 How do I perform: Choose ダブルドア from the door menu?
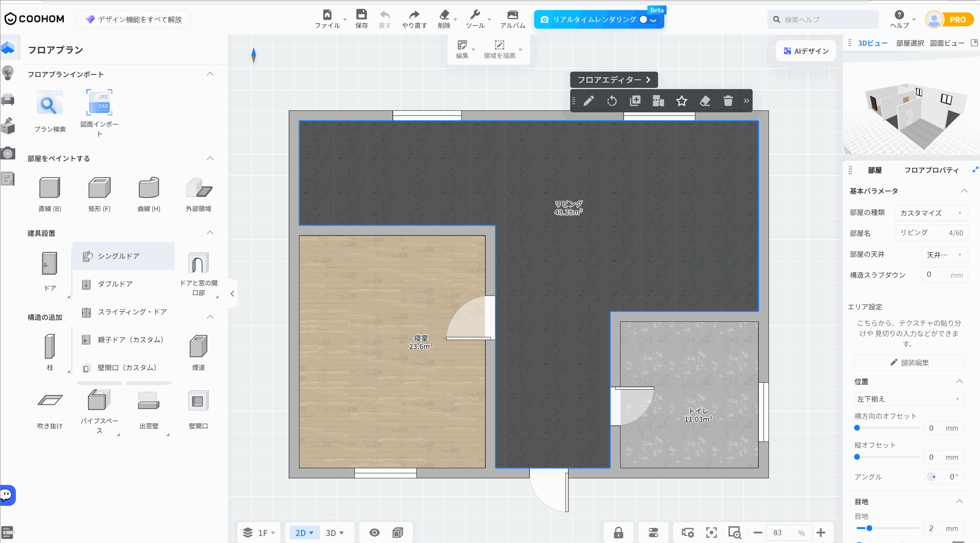coord(123,284)
